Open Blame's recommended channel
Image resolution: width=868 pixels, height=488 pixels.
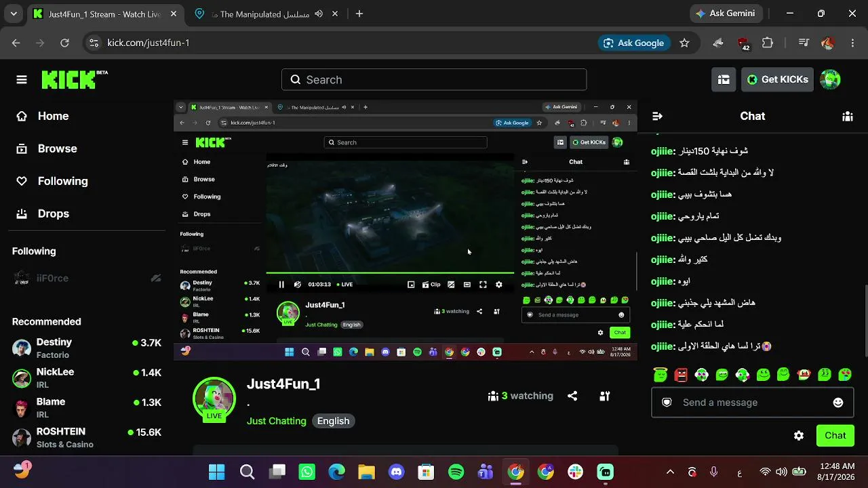(87, 408)
